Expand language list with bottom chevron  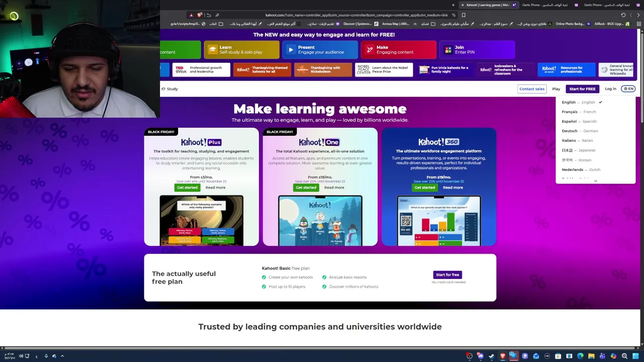596,181
